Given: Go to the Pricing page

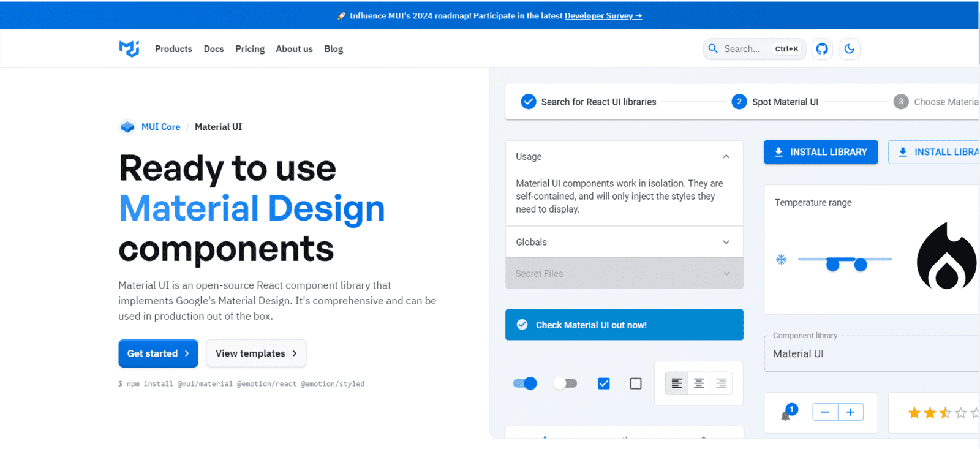Looking at the screenshot, I should coord(250,49).
